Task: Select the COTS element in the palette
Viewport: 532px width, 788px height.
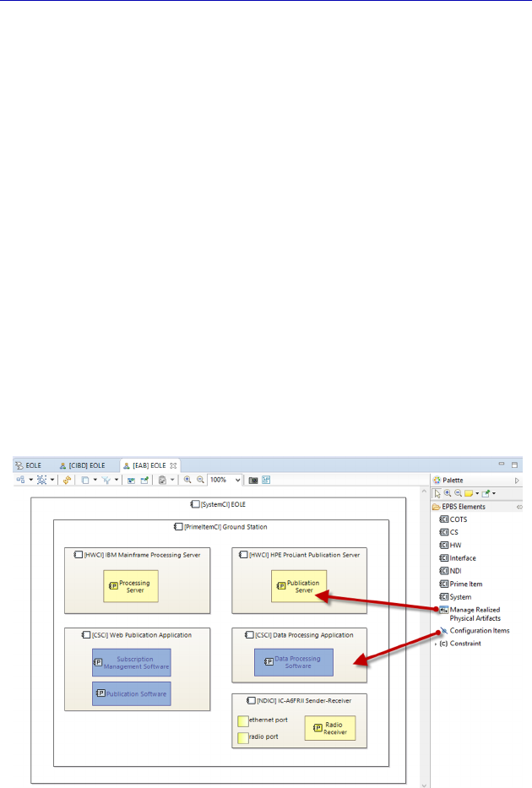Action: 453,519
